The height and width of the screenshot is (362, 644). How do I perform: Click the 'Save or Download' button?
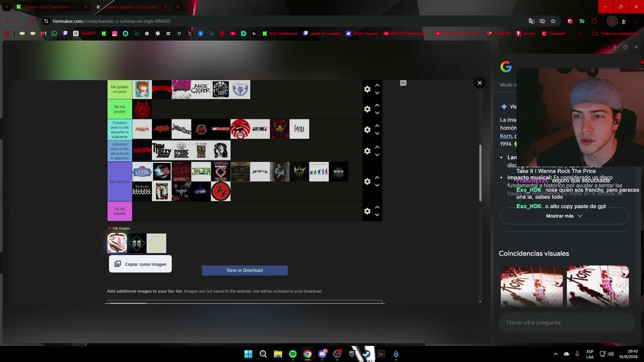pos(245,270)
